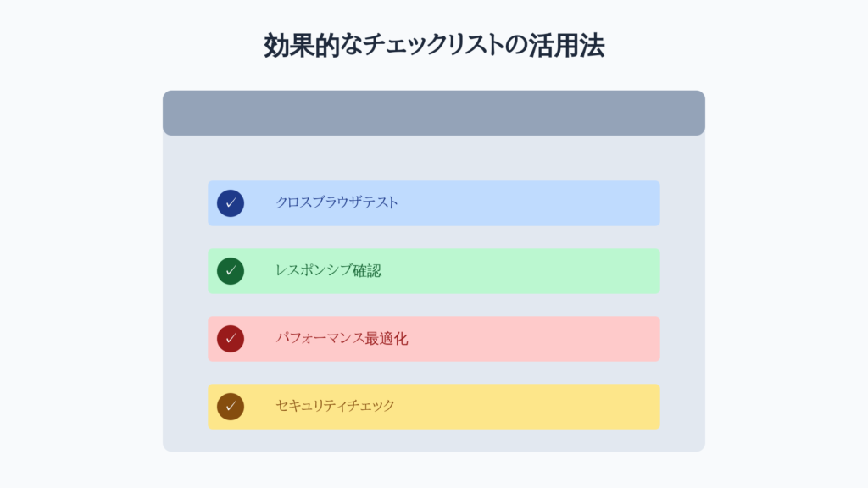The image size is (868, 488).
Task: Click the white checkmark in the green circle
Action: (x=231, y=271)
